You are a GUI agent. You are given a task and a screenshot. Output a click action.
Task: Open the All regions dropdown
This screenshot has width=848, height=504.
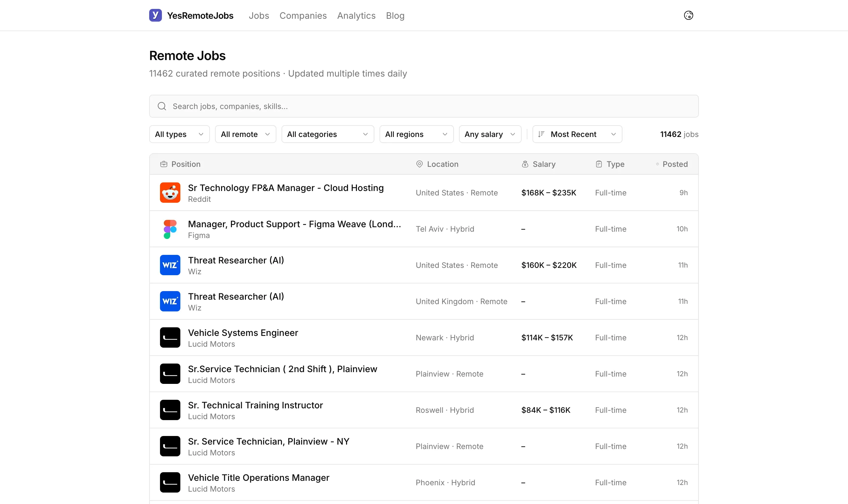416,134
